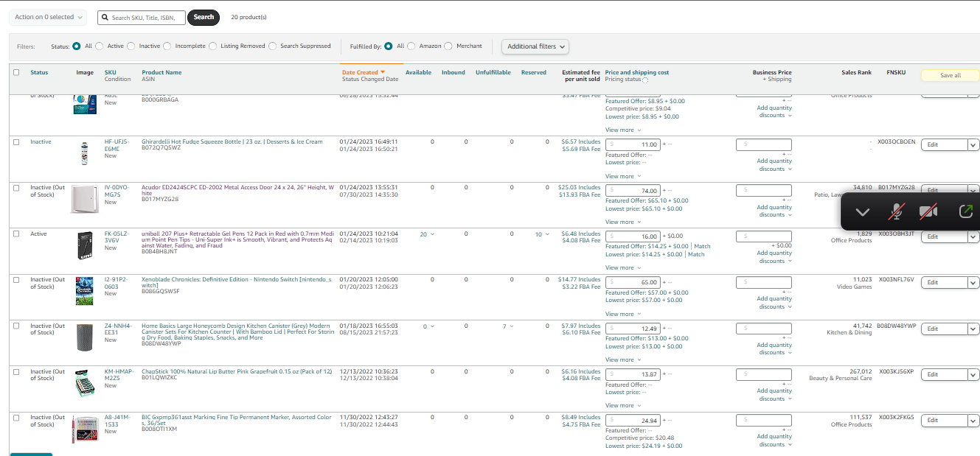Click Edit button for BIC markers row

944,421
